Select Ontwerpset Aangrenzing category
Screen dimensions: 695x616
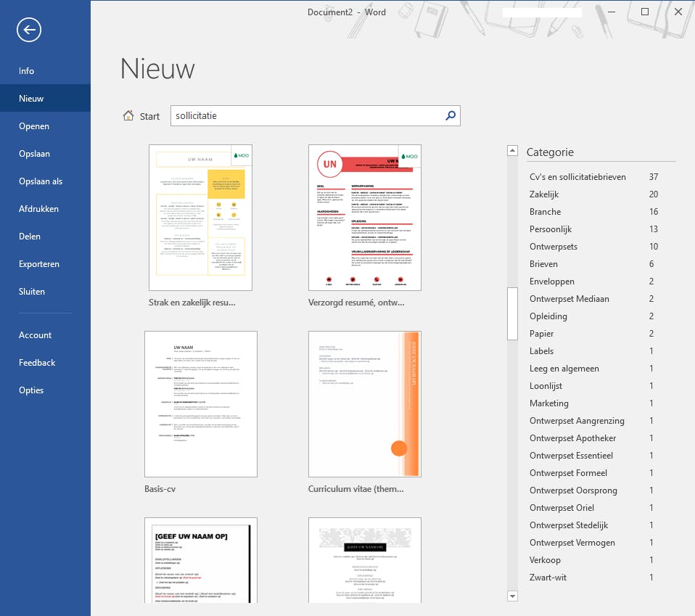pyautogui.click(x=594, y=421)
